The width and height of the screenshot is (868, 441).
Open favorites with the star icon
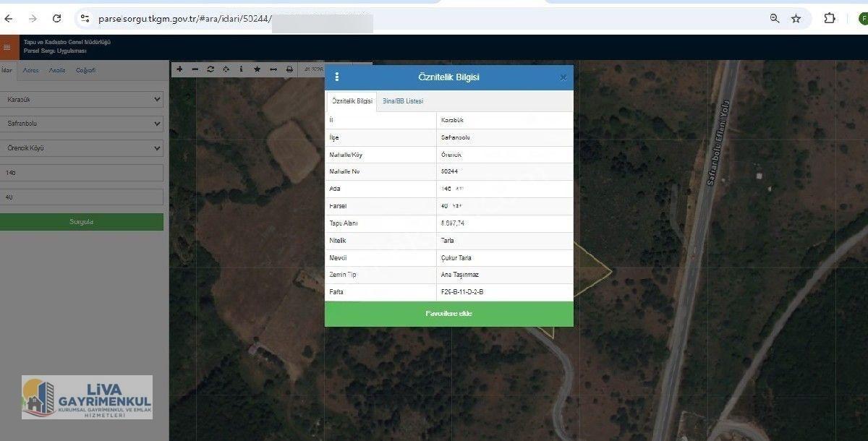click(x=257, y=69)
